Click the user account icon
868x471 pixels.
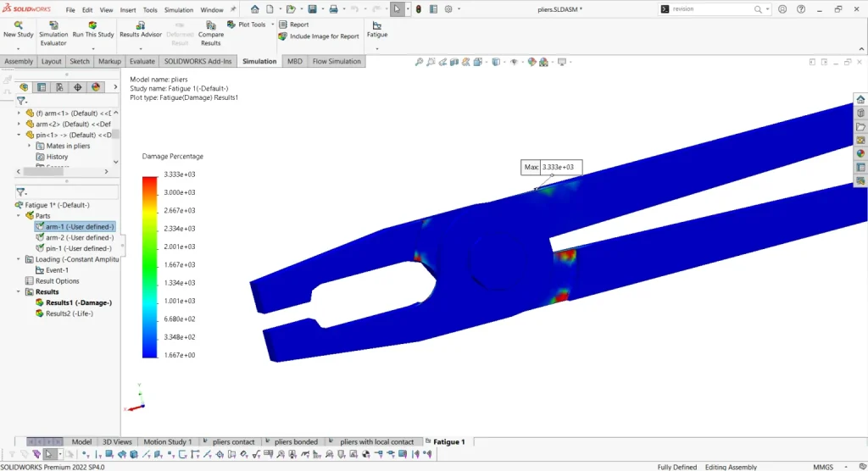782,8
